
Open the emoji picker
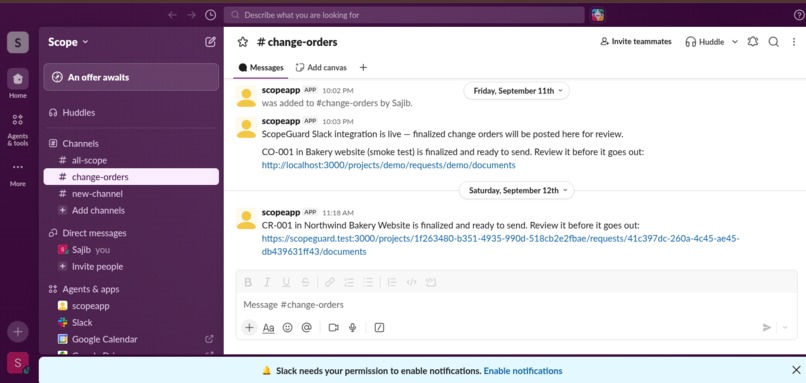pyautogui.click(x=287, y=327)
